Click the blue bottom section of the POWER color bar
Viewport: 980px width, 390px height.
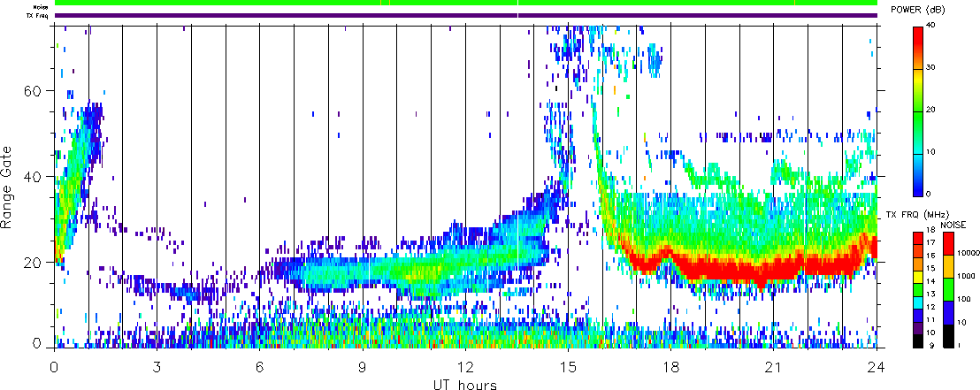pyautogui.click(x=917, y=175)
